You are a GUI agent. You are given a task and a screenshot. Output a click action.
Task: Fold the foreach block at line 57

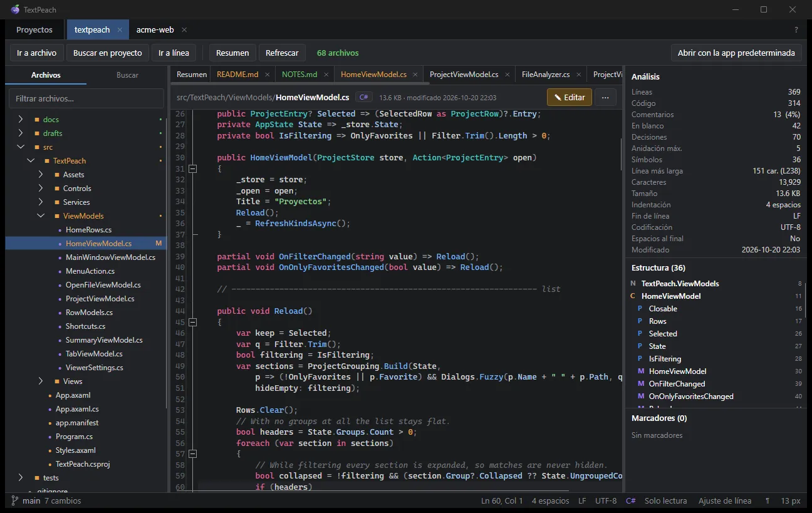pyautogui.click(x=193, y=453)
